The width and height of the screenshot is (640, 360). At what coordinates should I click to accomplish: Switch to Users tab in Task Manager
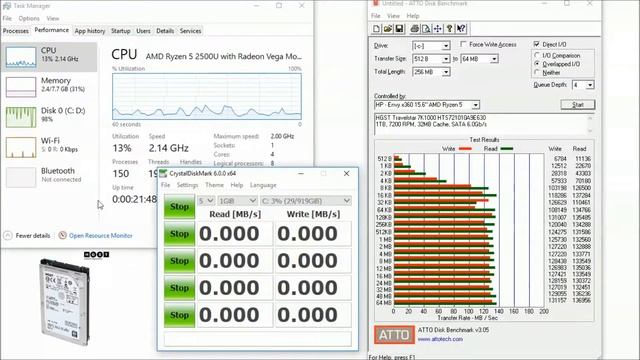(143, 31)
